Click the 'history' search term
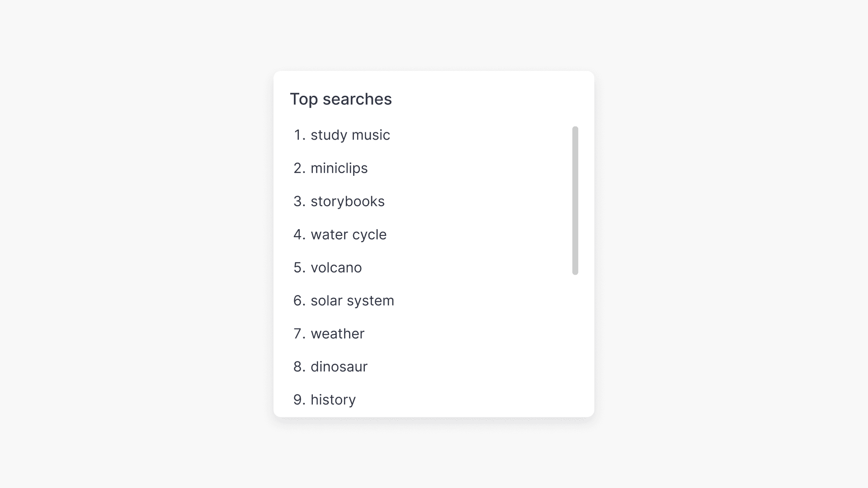Screen dimensions: 868x488 click(x=333, y=399)
